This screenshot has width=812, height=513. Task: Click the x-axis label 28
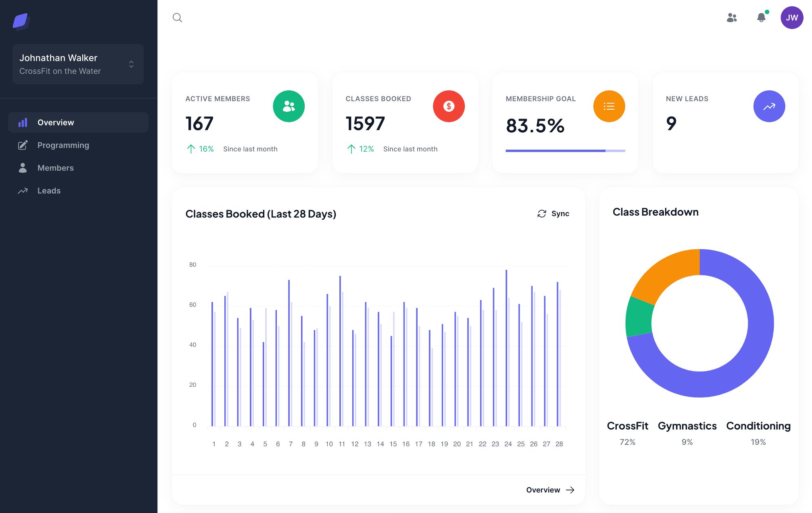pos(559,444)
